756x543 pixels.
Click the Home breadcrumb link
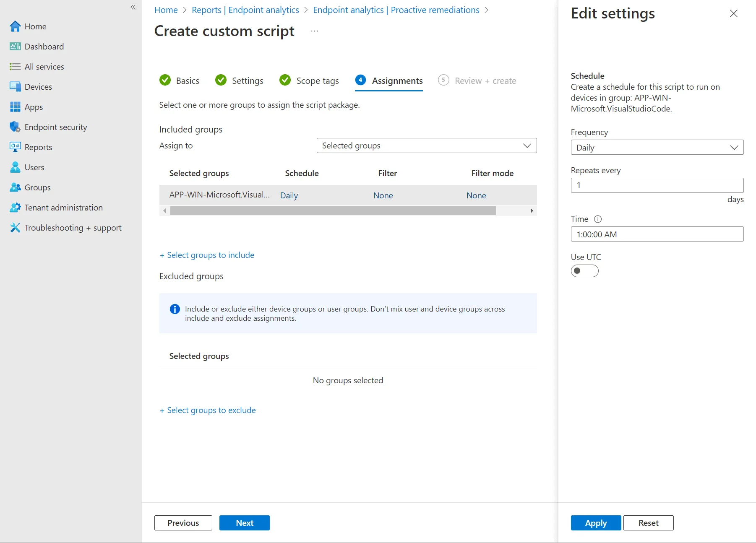(166, 10)
